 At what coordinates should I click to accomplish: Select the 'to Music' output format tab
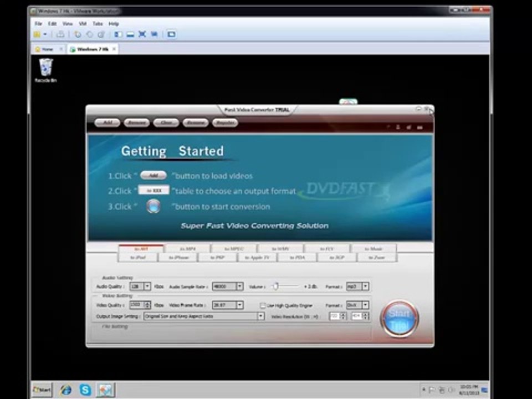coord(374,249)
